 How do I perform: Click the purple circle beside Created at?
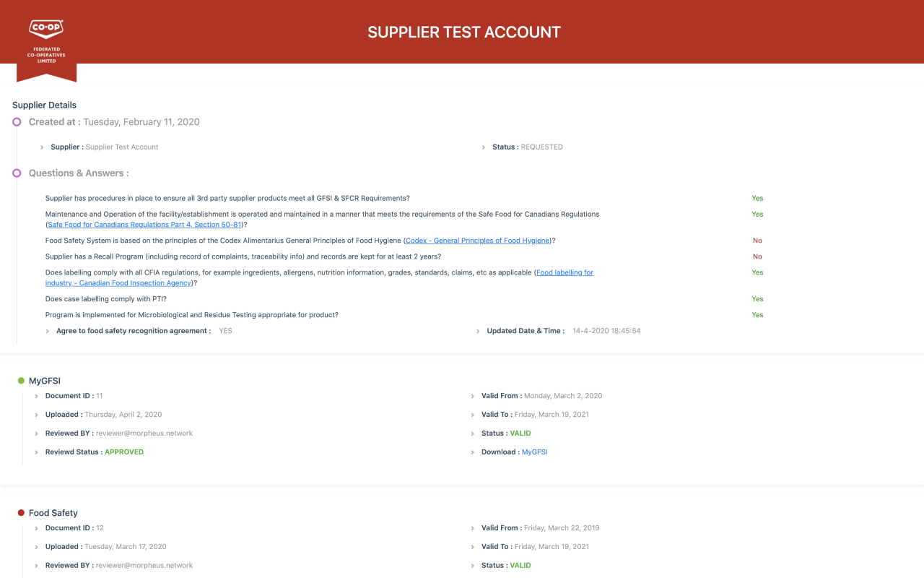[17, 122]
